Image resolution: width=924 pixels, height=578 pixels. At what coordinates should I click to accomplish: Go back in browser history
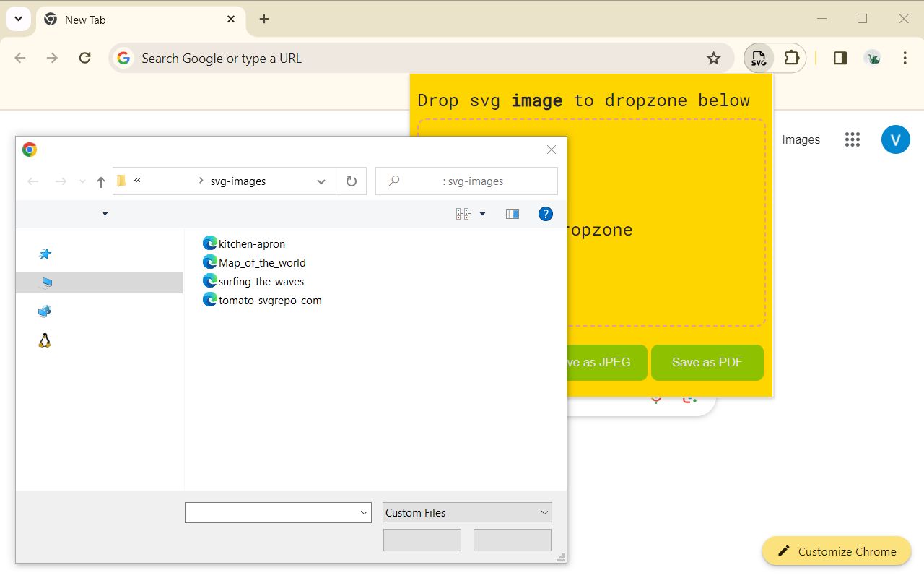click(x=20, y=59)
